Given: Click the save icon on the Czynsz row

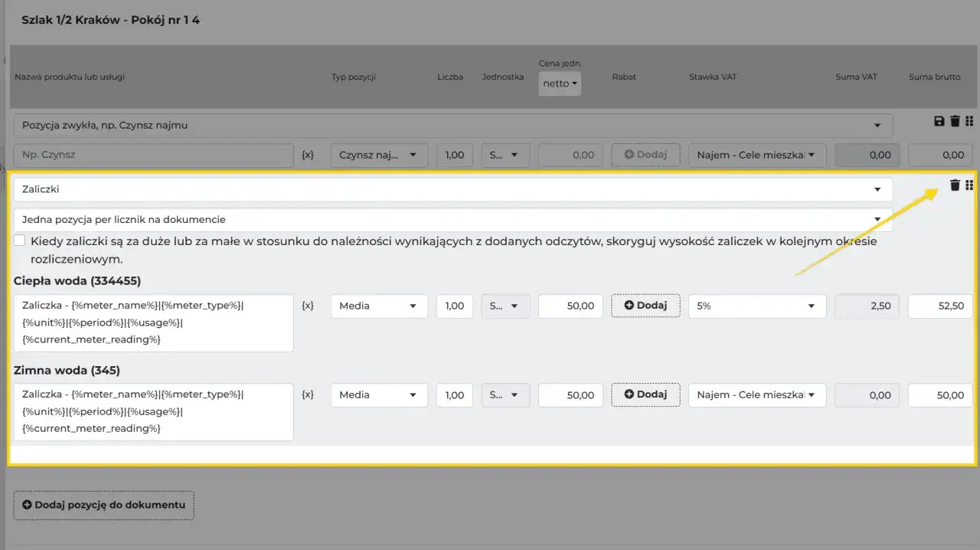Looking at the screenshot, I should pyautogui.click(x=939, y=121).
